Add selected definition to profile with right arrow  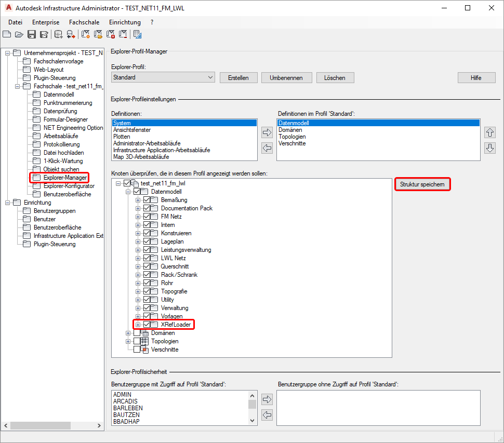pyautogui.click(x=267, y=132)
